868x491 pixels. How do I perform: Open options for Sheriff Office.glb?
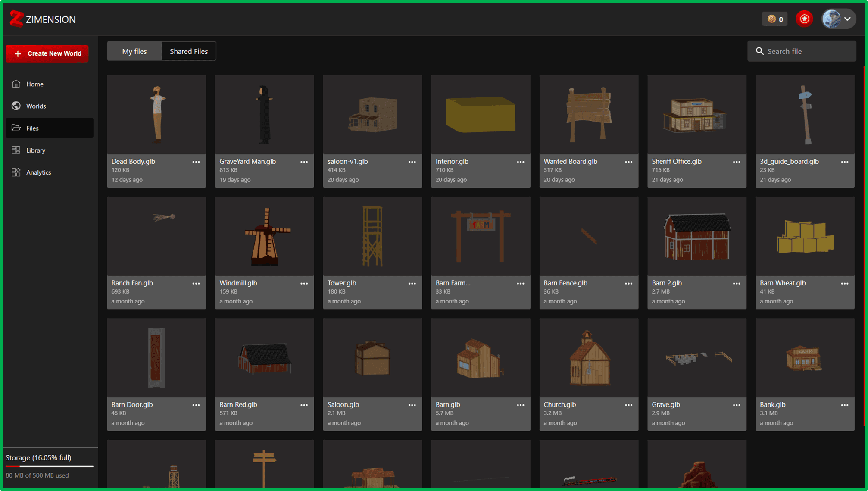737,162
